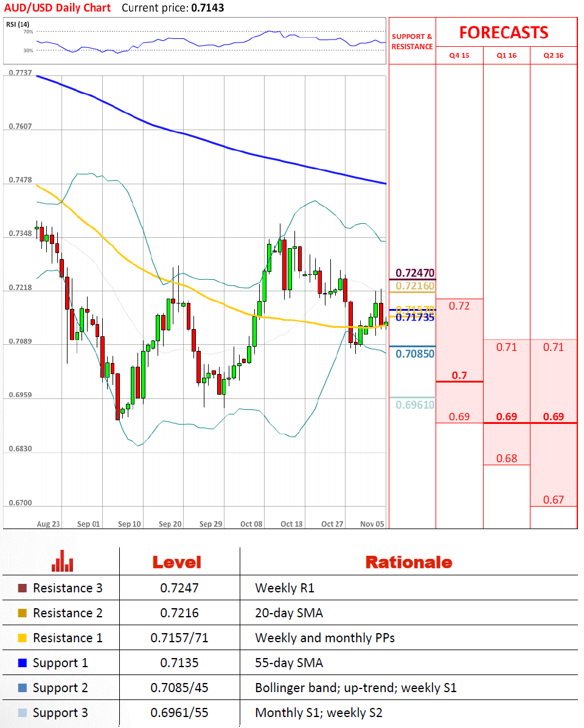Click the 'Support 2' row label

tap(60, 688)
